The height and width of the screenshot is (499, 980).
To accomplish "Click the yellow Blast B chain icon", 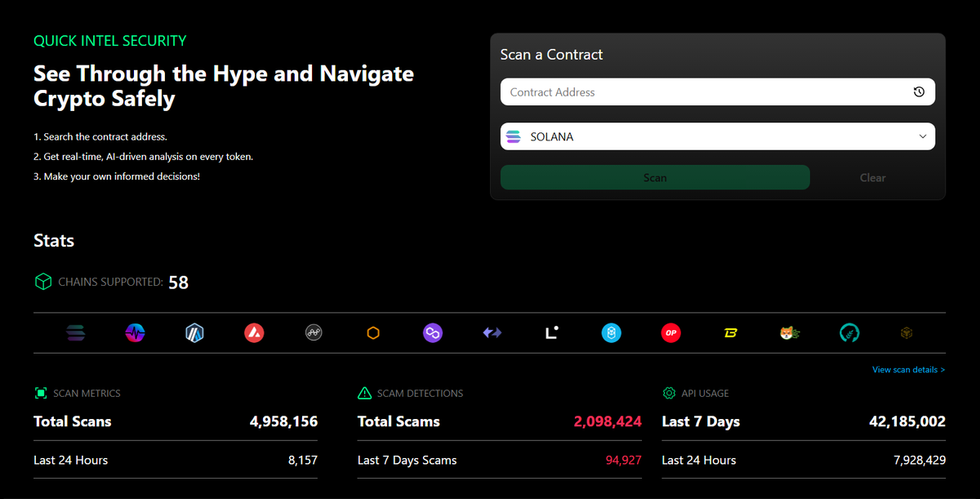I will tap(731, 333).
